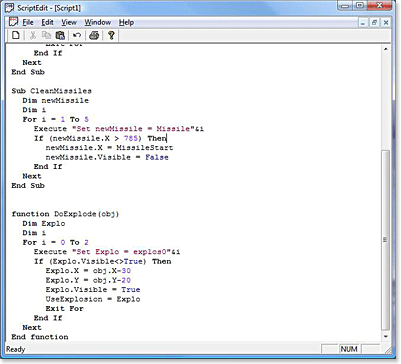Click the line 'Explo.Visible = True'
Screen dimensions: 401x364
point(93,289)
